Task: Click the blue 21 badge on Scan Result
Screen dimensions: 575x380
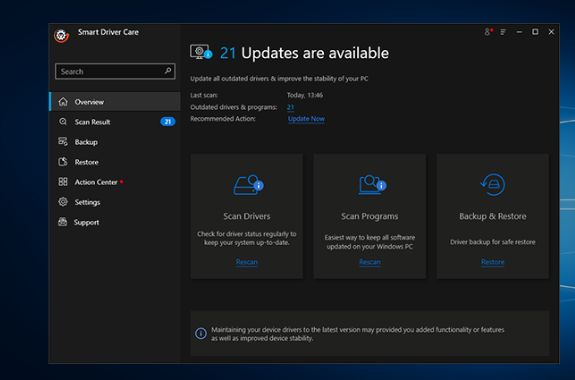Action: tap(168, 121)
